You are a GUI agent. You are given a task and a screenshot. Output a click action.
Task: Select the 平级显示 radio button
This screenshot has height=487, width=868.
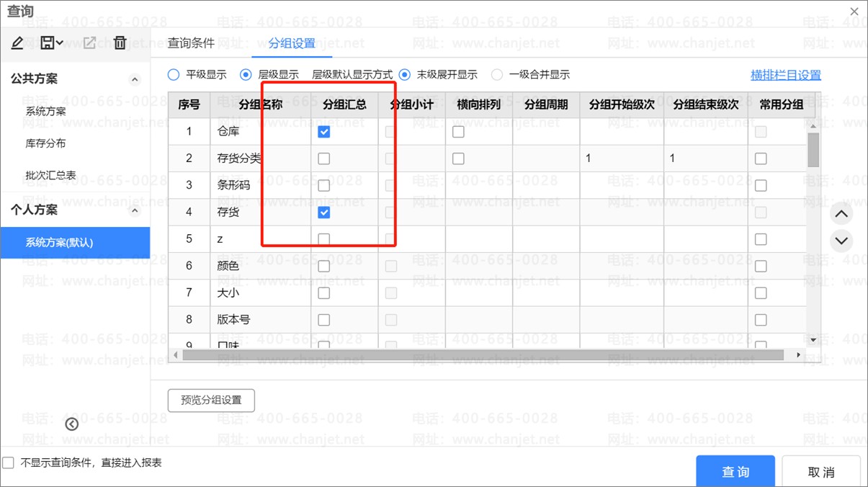click(x=174, y=74)
